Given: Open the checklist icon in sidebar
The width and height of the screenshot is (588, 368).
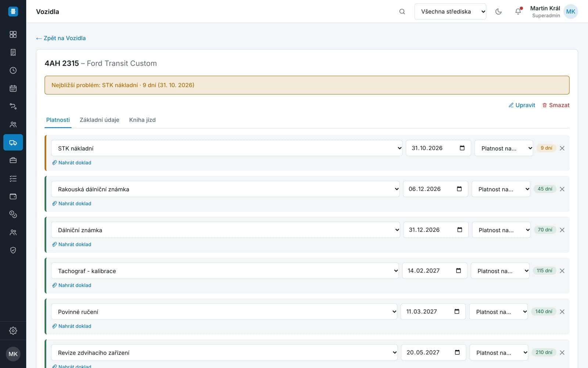Looking at the screenshot, I should [x=13, y=178].
